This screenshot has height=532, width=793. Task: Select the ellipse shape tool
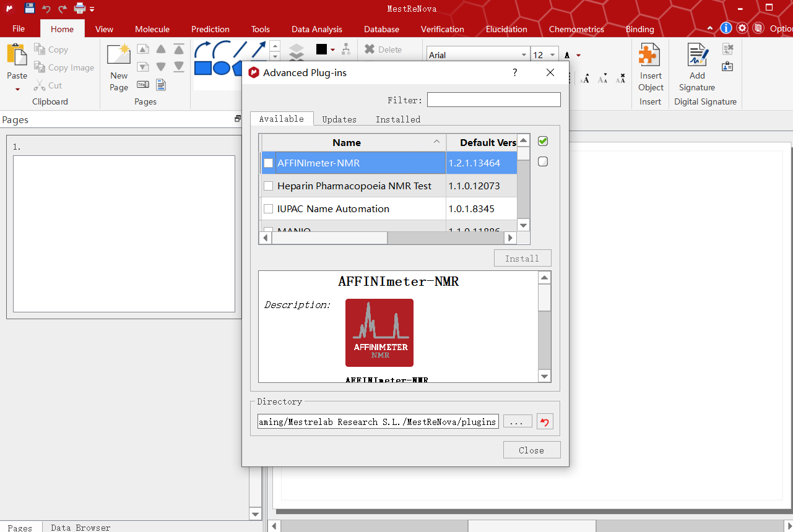coord(221,67)
